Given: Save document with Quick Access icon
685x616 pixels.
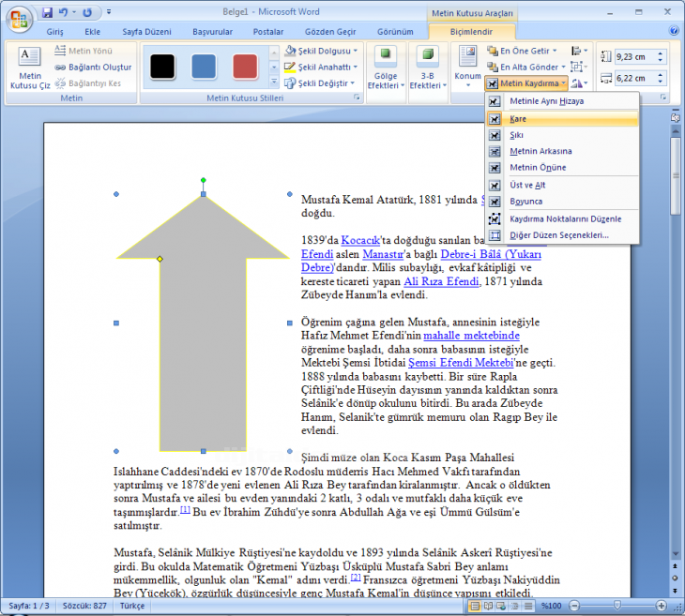Looking at the screenshot, I should pos(47,12).
